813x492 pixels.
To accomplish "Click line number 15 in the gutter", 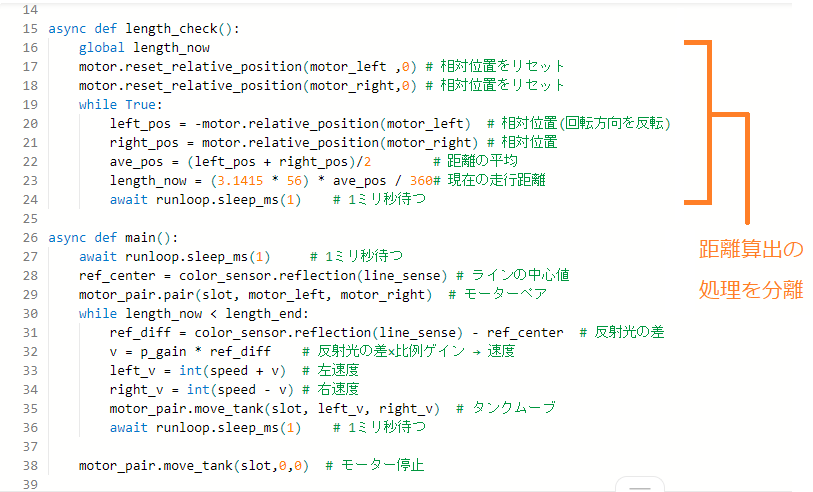I will [28, 28].
